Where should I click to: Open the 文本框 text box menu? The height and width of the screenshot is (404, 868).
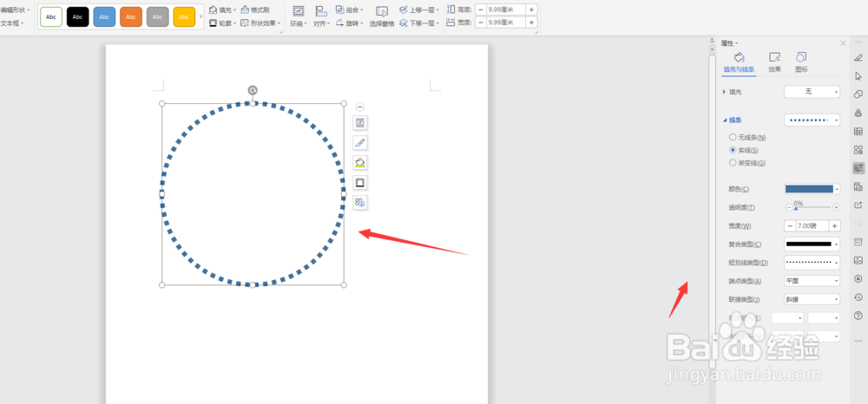point(11,23)
